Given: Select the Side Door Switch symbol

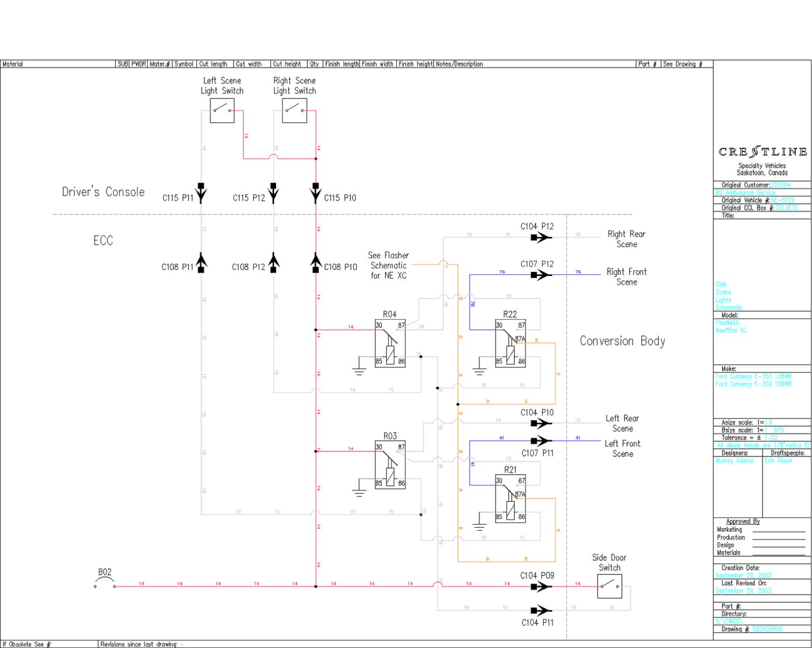Looking at the screenshot, I should coord(610,586).
